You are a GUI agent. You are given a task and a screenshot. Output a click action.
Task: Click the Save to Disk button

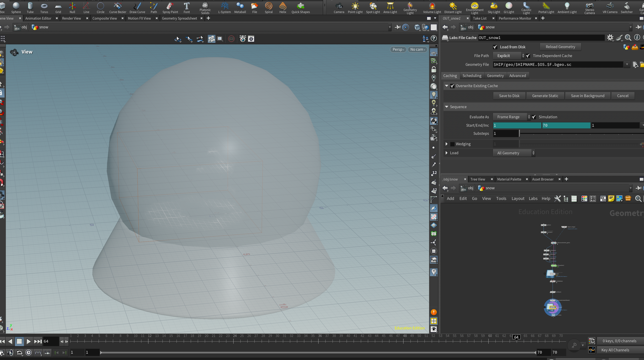point(509,96)
